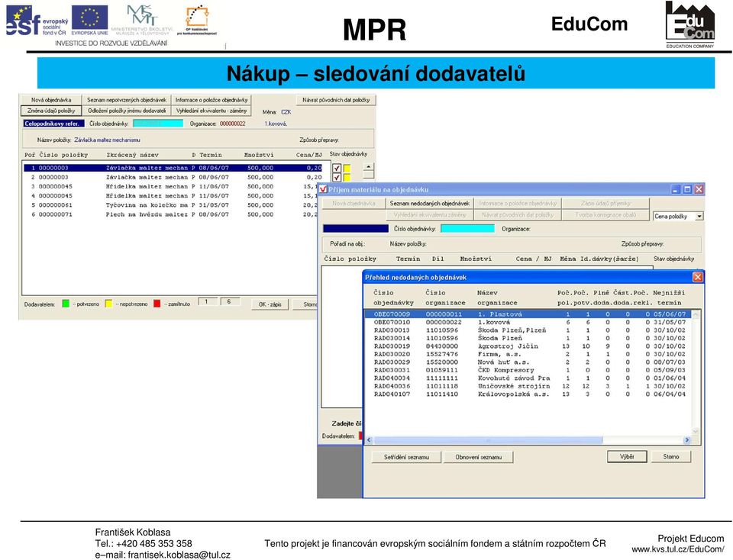Click the yellow status square of row 1
This screenshot has width=733, height=560.
point(347,168)
